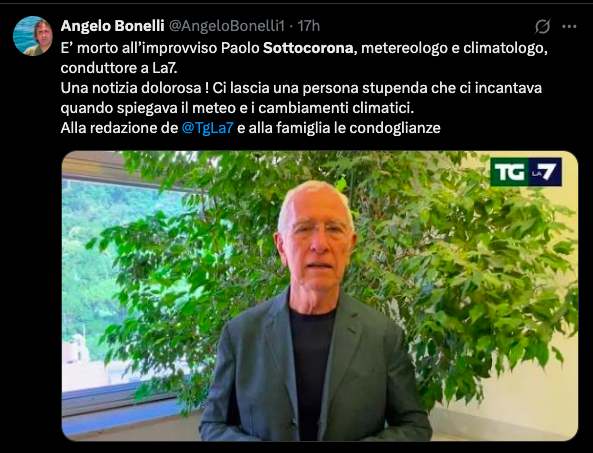
Task: Click the words 'metereologo e climatologo'
Action: click(x=454, y=48)
